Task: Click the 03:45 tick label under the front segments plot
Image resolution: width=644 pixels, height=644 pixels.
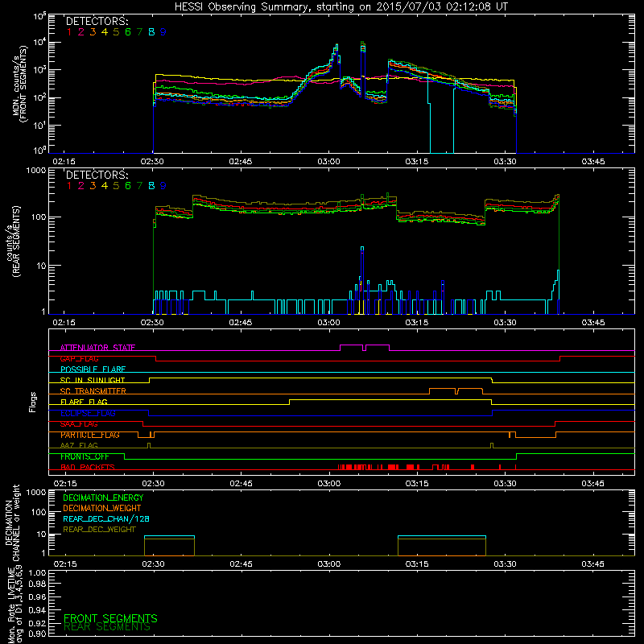Action: [x=593, y=162]
